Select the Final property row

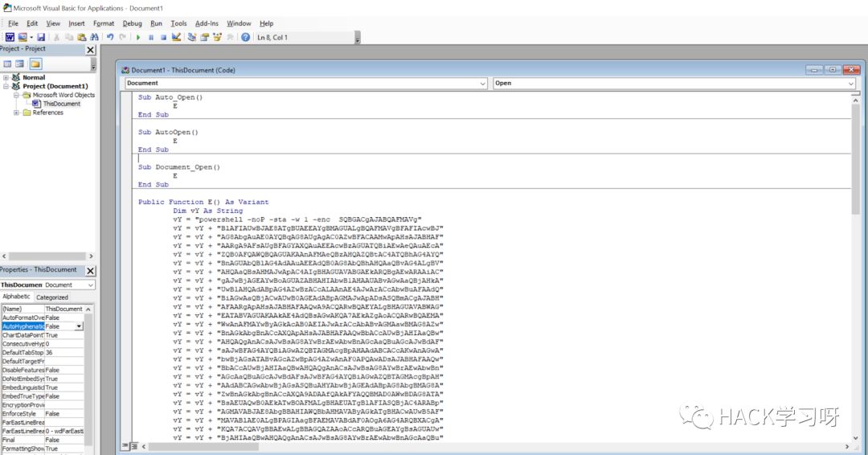coord(43,440)
